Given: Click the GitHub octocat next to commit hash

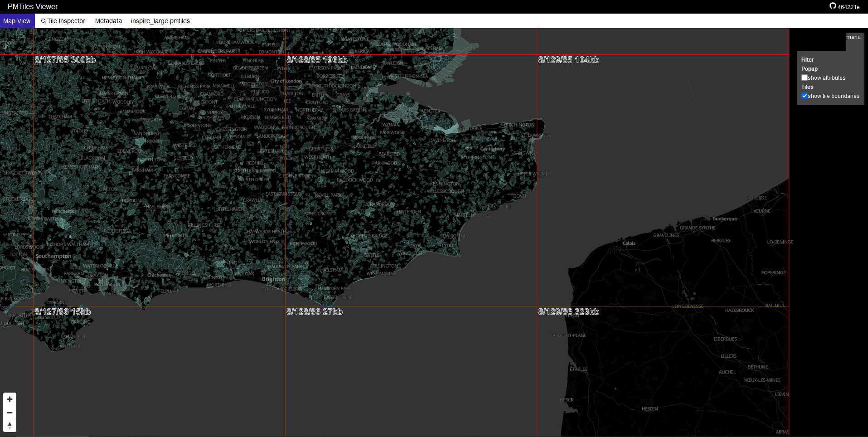Looking at the screenshot, I should [x=833, y=6].
